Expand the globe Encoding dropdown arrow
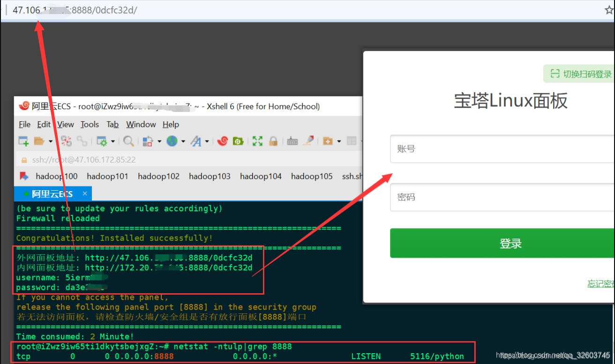The height and width of the screenshot is (364, 615). point(184,141)
